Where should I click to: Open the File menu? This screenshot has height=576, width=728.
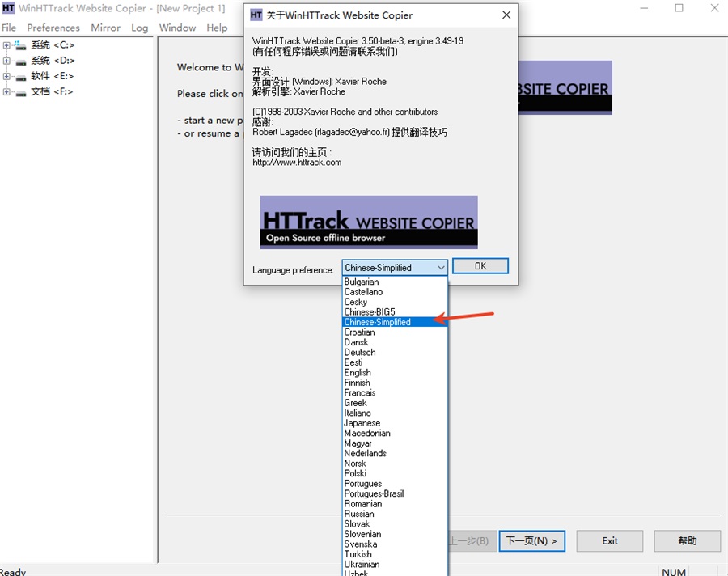tap(9, 28)
